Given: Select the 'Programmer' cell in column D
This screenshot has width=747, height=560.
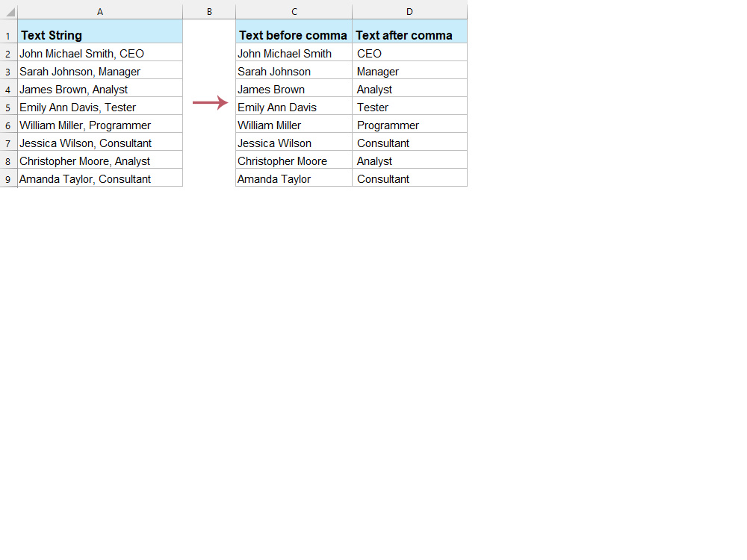Looking at the screenshot, I should pyautogui.click(x=409, y=124).
